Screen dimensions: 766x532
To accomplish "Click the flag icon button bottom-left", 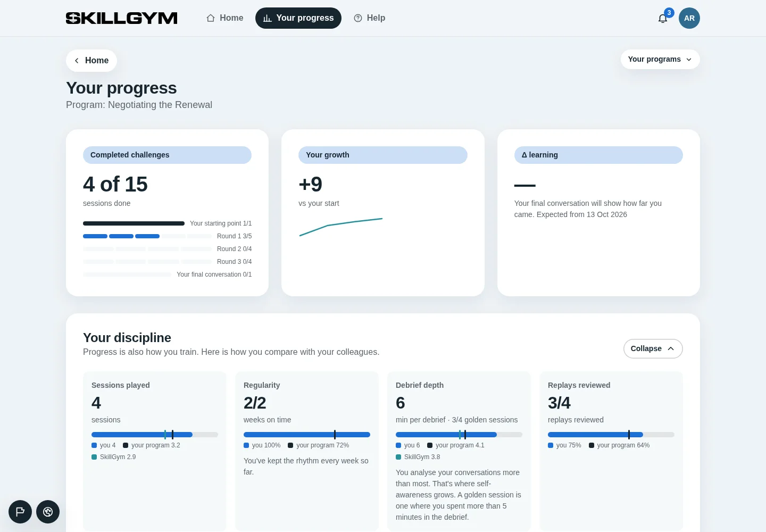I will (x=20, y=512).
